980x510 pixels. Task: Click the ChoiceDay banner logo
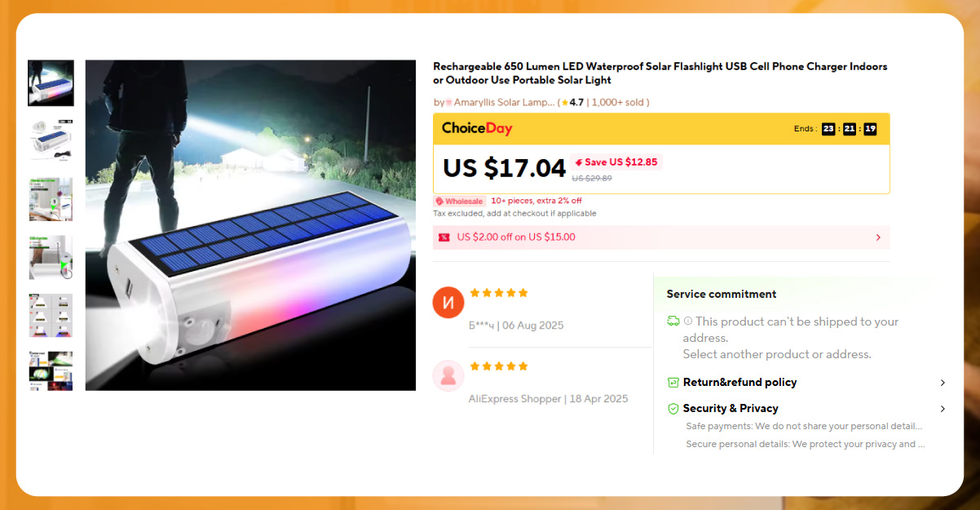tap(477, 128)
